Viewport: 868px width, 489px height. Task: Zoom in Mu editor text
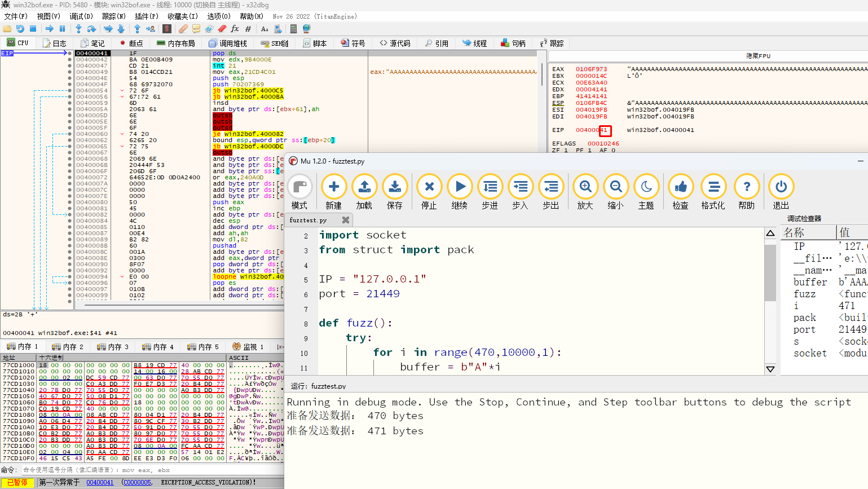click(x=585, y=192)
